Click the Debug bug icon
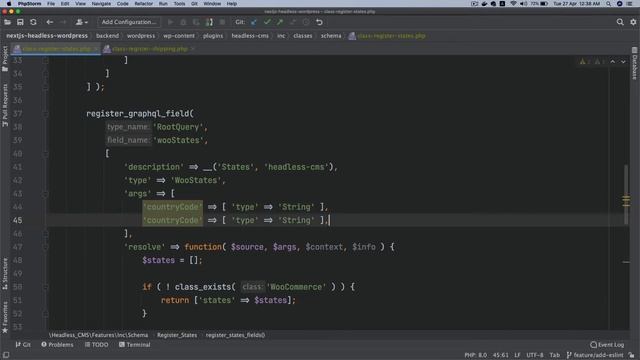The width and height of the screenshot is (640, 360). tap(183, 22)
